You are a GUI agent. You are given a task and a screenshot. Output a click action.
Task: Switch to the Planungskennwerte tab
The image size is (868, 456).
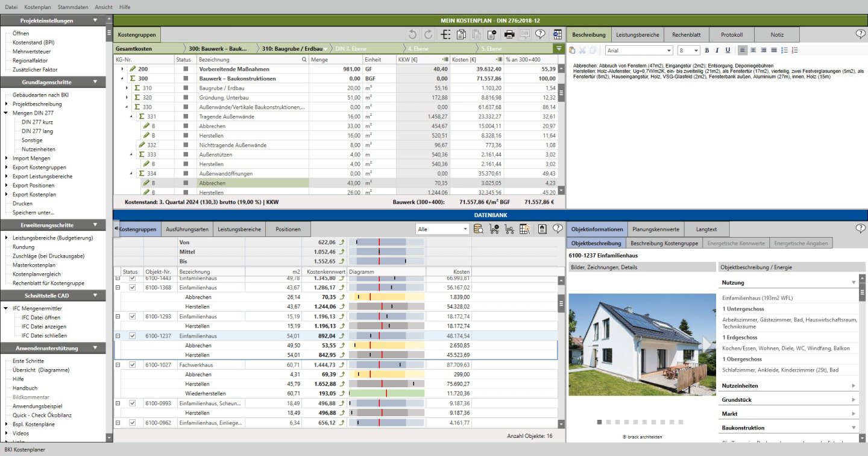click(x=656, y=229)
